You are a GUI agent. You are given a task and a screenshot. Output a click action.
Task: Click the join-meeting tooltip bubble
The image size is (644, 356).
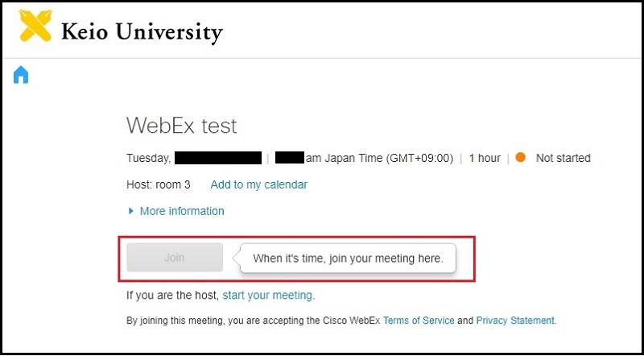(x=347, y=259)
